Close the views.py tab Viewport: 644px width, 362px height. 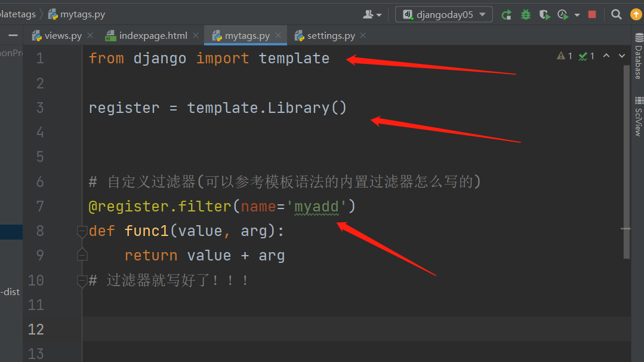coord(90,36)
